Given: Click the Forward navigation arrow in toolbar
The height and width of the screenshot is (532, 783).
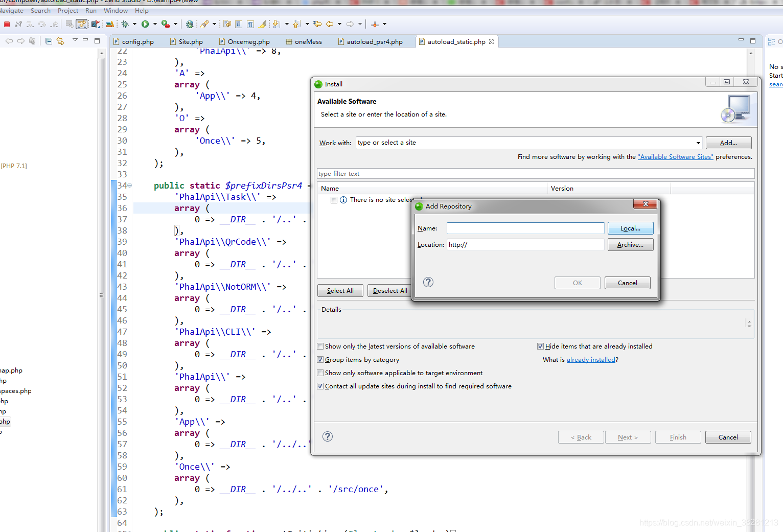Looking at the screenshot, I should tap(350, 24).
